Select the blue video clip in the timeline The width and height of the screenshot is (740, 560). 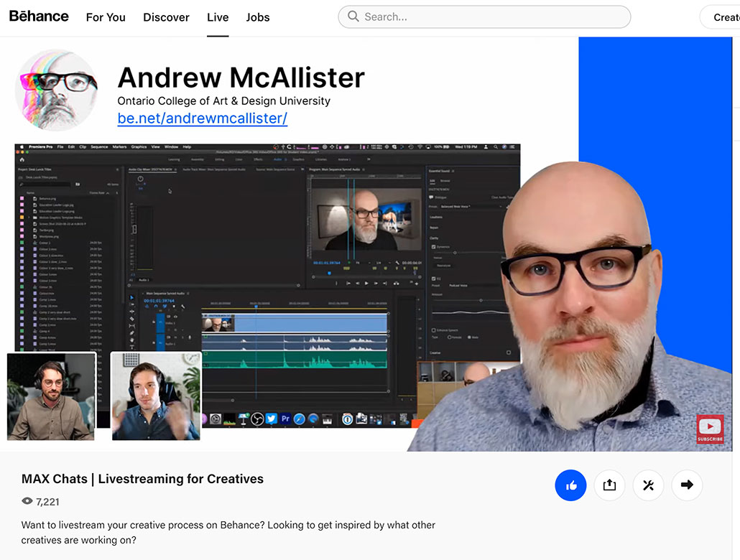[295, 323]
